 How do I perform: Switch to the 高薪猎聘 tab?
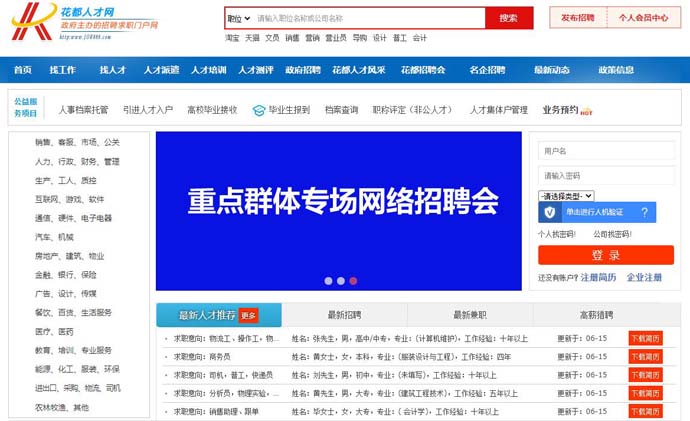tap(596, 315)
